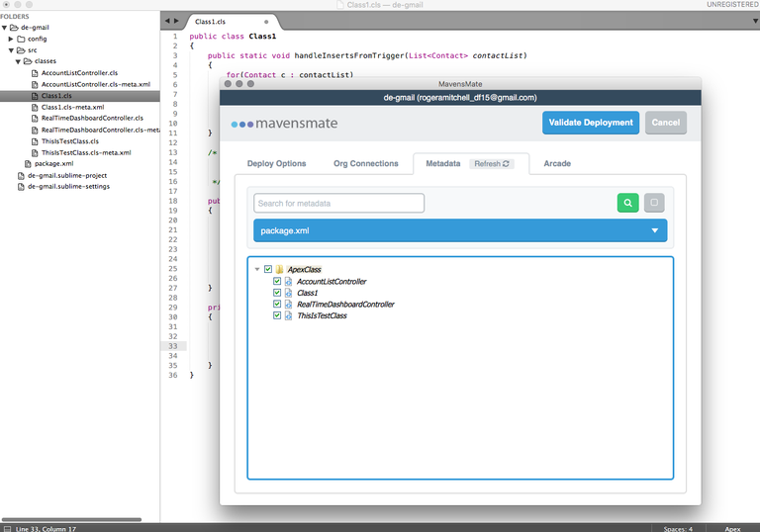Uncheck the ApexClass folder checkbox

pos(268,269)
